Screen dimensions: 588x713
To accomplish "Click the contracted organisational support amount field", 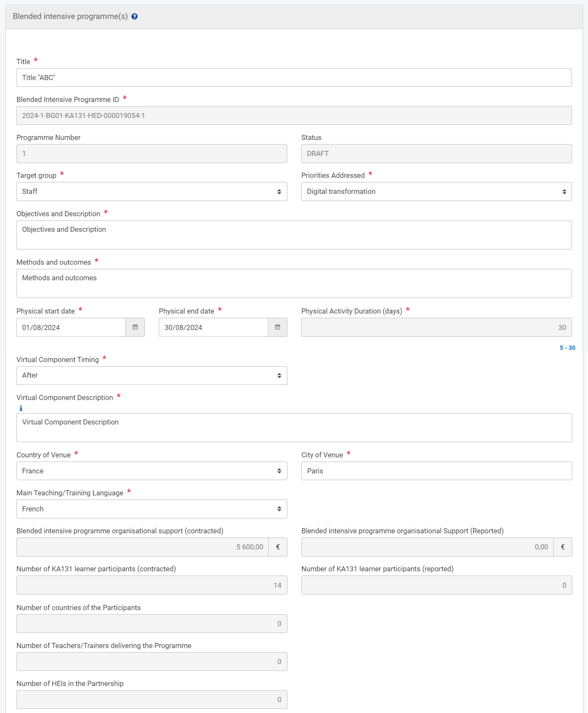I will pyautogui.click(x=143, y=547).
